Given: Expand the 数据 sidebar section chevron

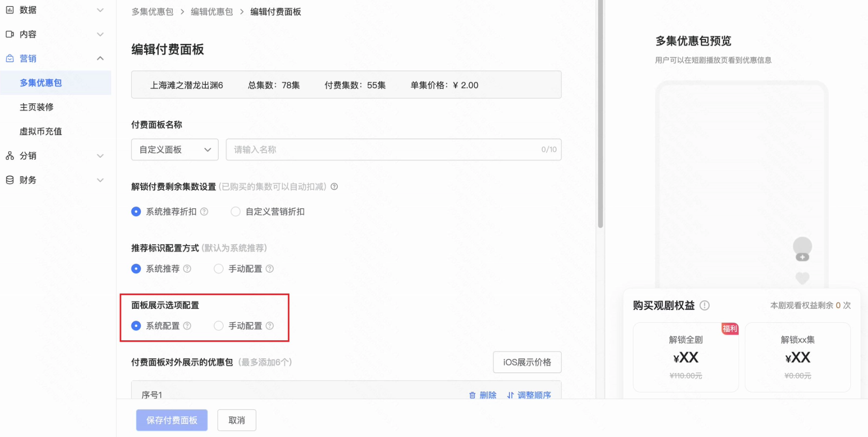Looking at the screenshot, I should (100, 10).
